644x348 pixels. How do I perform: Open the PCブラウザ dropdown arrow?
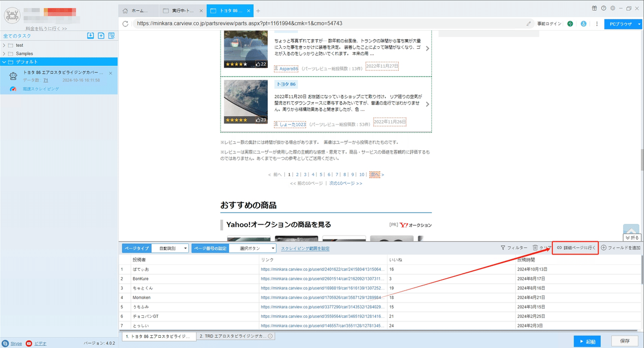(639, 24)
